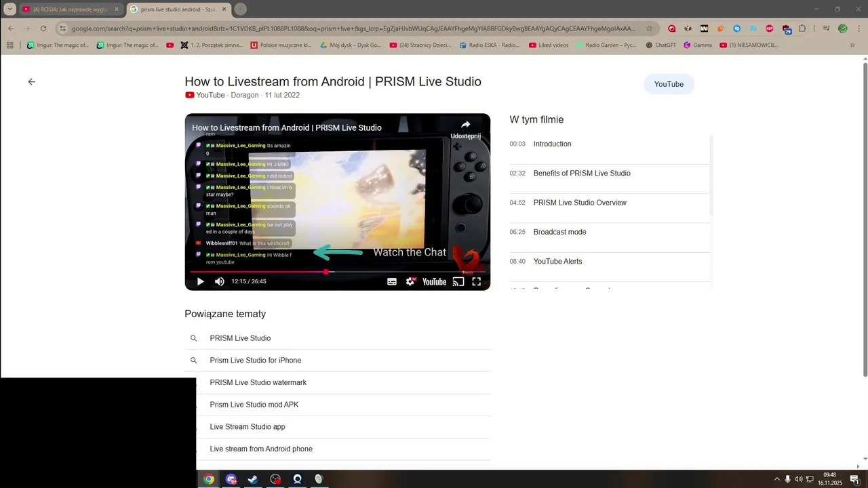Open the ABP Adblock Plus extension
The width and height of the screenshot is (868, 488).
[769, 28]
